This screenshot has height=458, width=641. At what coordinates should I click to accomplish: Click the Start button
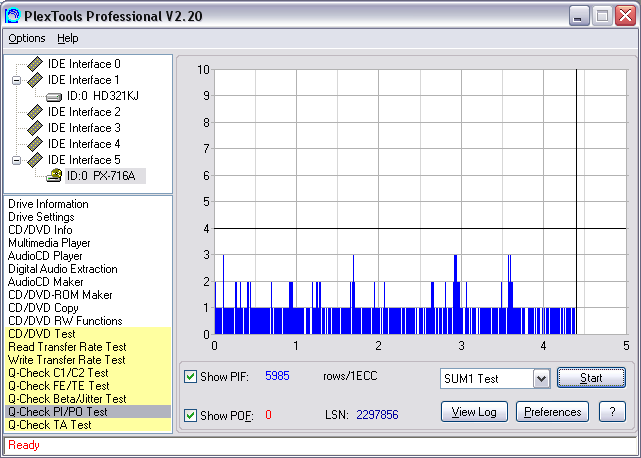point(591,378)
